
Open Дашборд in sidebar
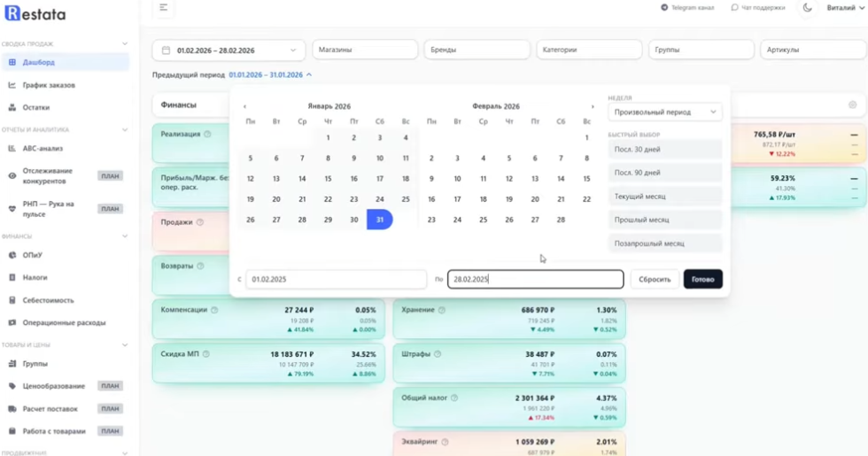66,63
